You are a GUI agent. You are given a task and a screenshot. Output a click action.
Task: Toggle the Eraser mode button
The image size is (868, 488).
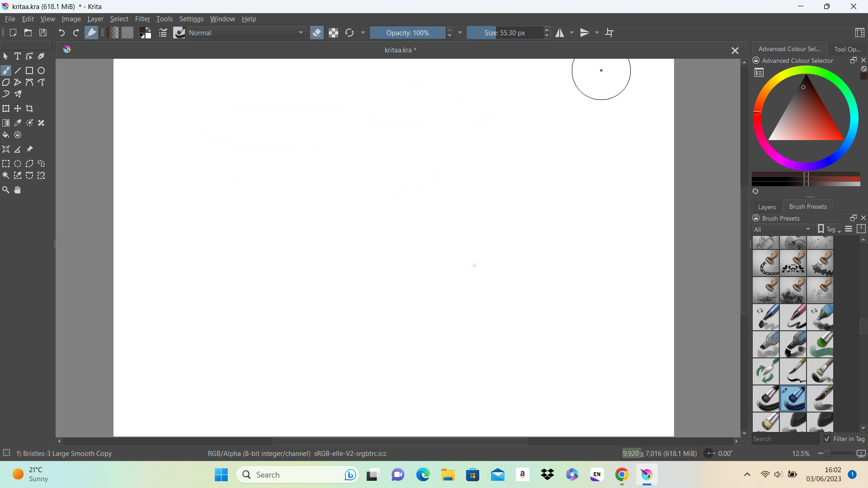(x=317, y=33)
